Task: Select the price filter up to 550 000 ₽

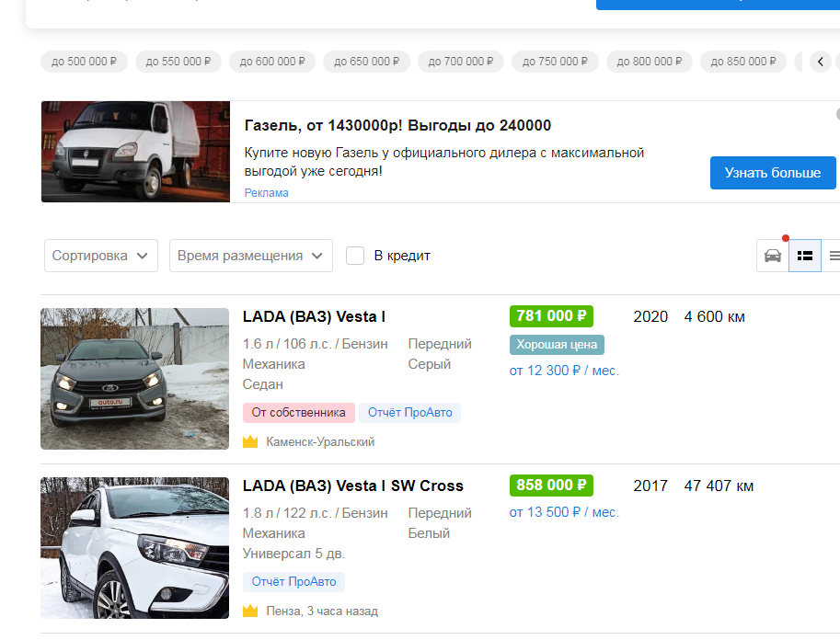Action: pyautogui.click(x=178, y=62)
